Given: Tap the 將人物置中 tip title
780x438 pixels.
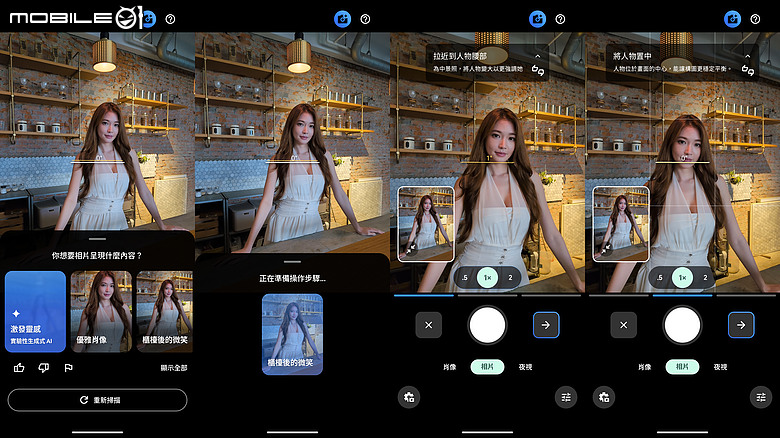Looking at the screenshot, I should (632, 56).
